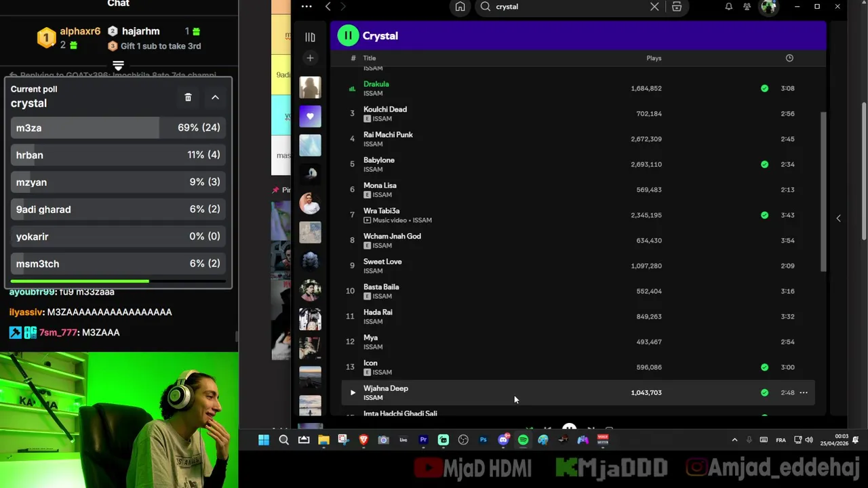Open the Spotify three-dots app menu
The width and height of the screenshot is (868, 488).
tap(307, 7)
